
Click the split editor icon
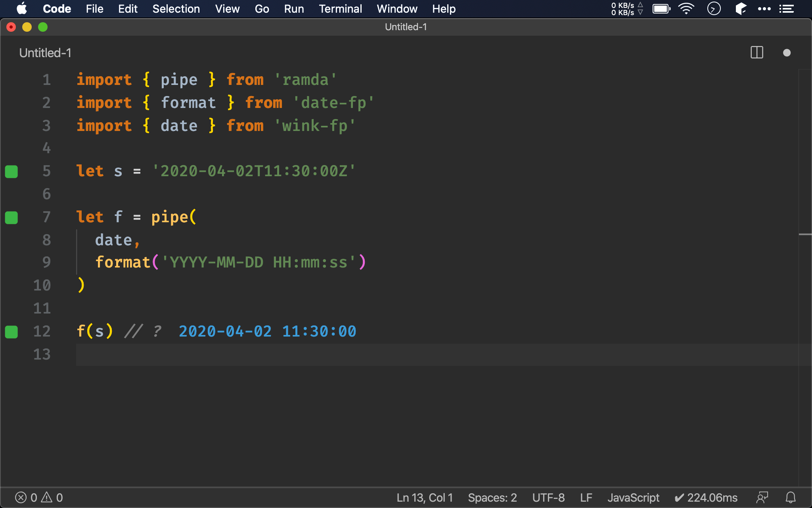757,52
